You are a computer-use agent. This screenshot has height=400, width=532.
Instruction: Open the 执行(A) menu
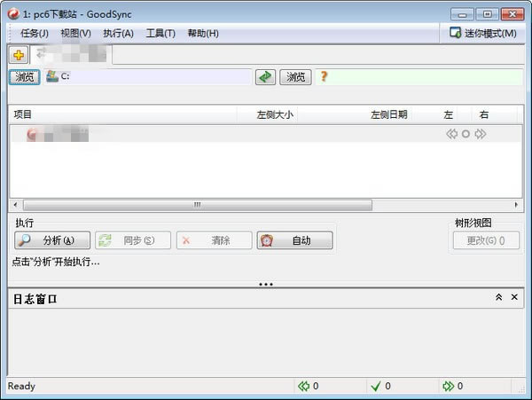[x=118, y=33]
